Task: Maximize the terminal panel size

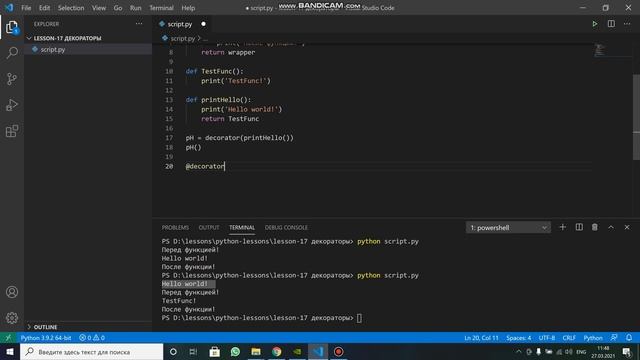Action: [x=611, y=227]
